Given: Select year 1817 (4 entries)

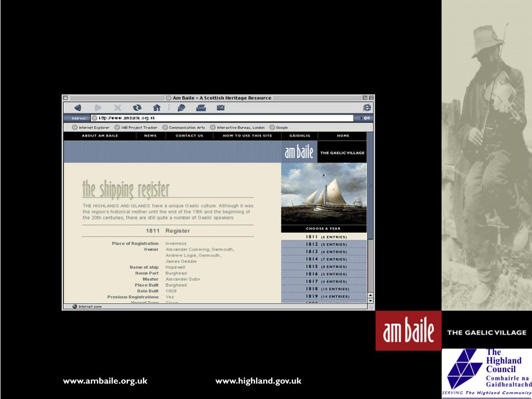Looking at the screenshot, I should pos(324,282).
